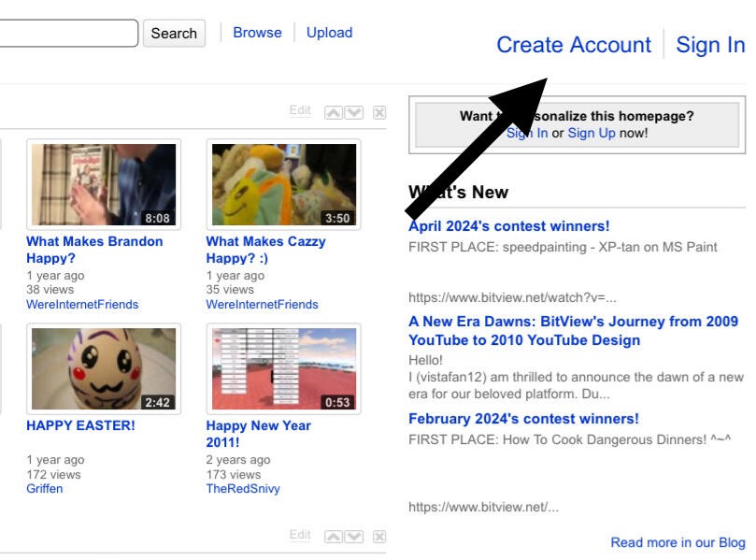Click Sign In at top right

click(710, 45)
